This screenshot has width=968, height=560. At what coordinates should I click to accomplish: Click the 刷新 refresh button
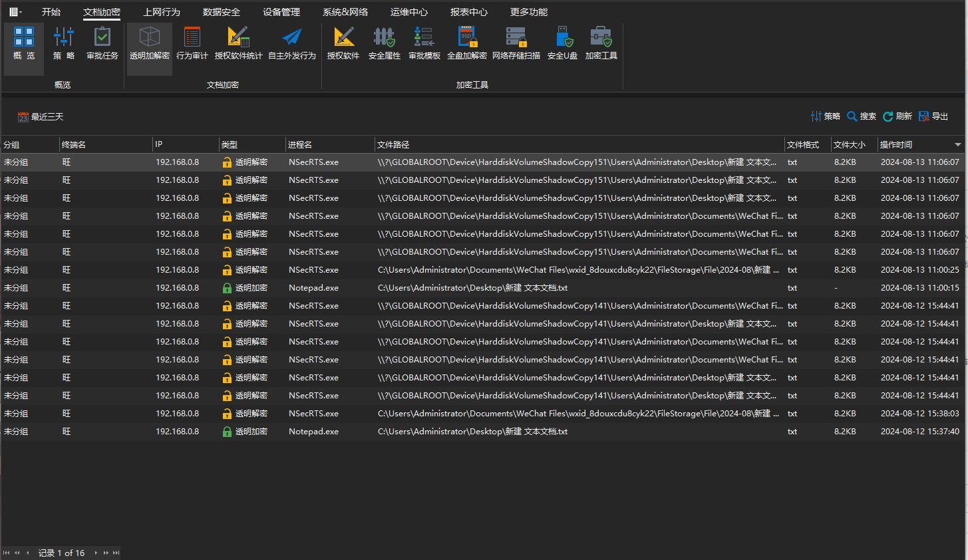click(897, 116)
